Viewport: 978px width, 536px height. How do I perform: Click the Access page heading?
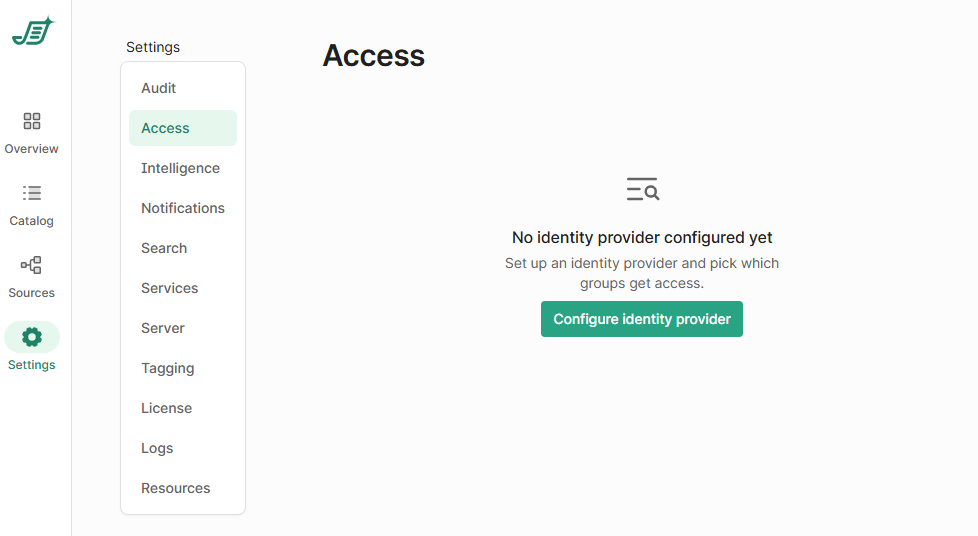374,56
